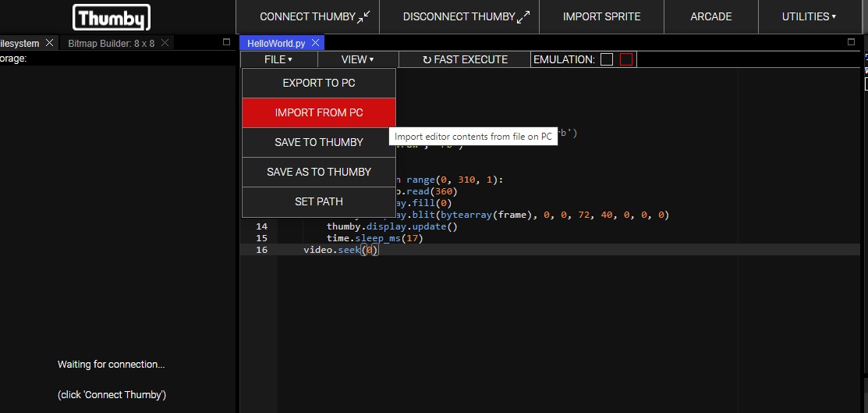Run Fast Execute with the reload icon
Screen dimensions: 868x413
(465, 59)
